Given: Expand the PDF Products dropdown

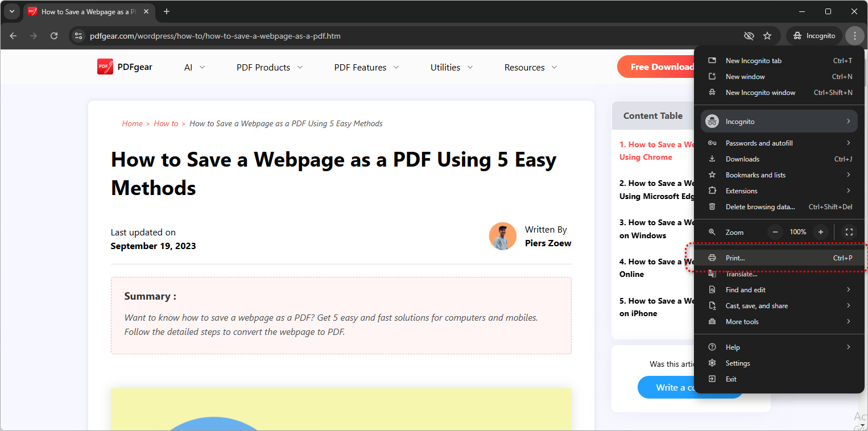Looking at the screenshot, I should [x=270, y=67].
